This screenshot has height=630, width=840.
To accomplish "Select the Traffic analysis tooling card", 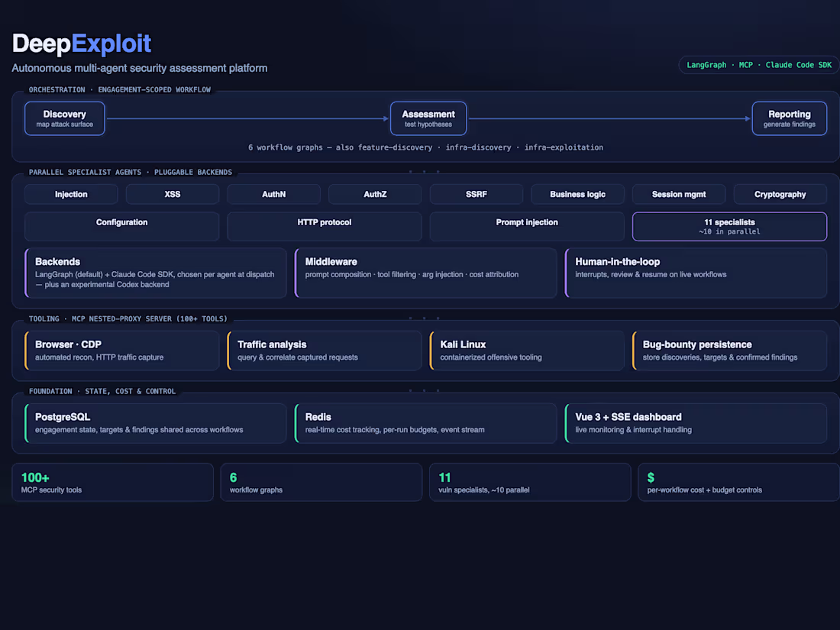I will coord(324,351).
